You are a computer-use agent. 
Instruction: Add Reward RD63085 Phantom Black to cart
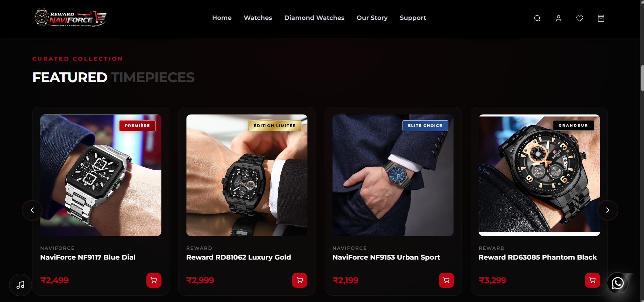pos(592,280)
